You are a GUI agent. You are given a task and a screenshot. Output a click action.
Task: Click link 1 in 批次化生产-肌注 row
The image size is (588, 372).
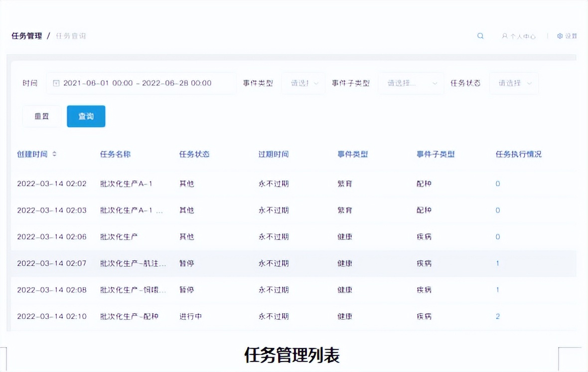[497, 263]
